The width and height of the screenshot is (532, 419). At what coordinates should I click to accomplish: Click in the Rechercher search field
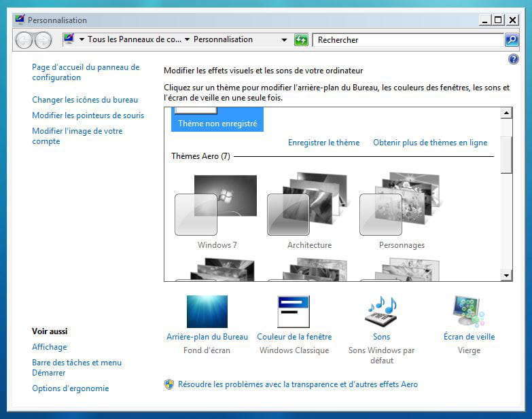(x=408, y=40)
